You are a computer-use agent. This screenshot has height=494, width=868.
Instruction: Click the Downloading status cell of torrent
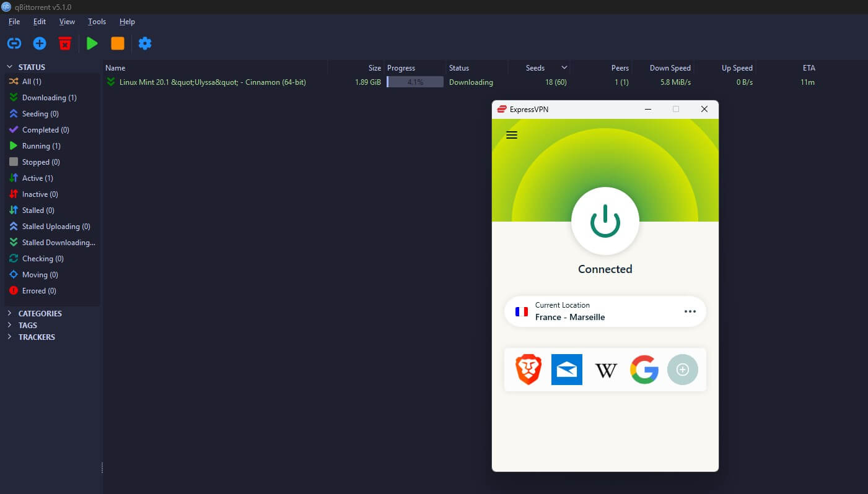tap(471, 82)
